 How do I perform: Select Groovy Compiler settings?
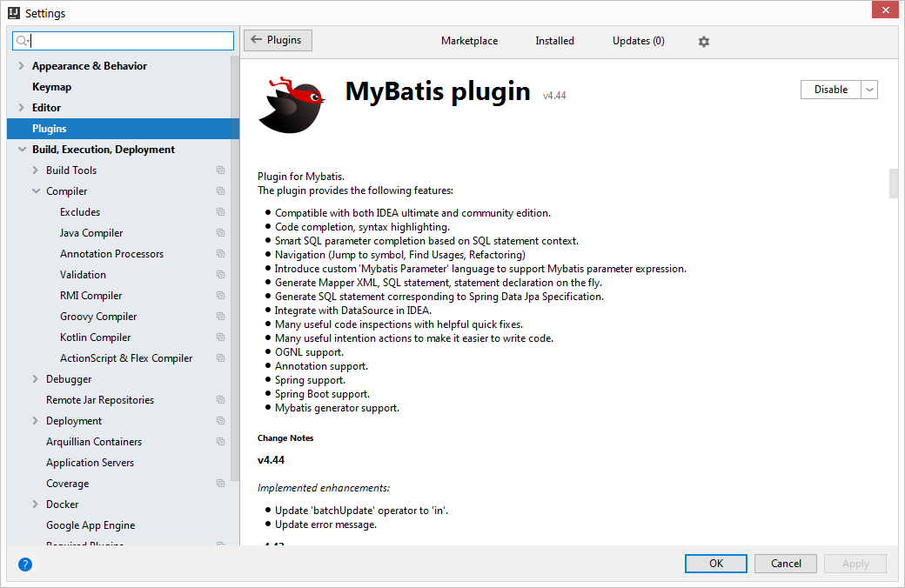98,317
